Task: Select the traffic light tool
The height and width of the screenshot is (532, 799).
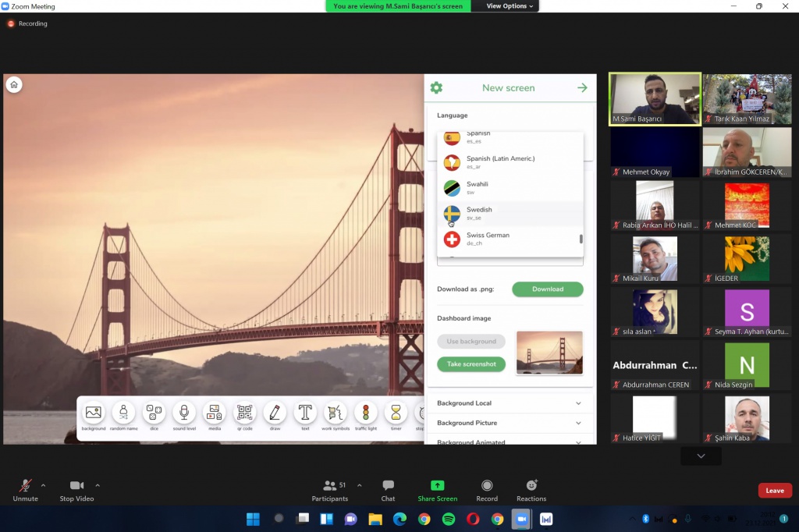Action: click(366, 413)
